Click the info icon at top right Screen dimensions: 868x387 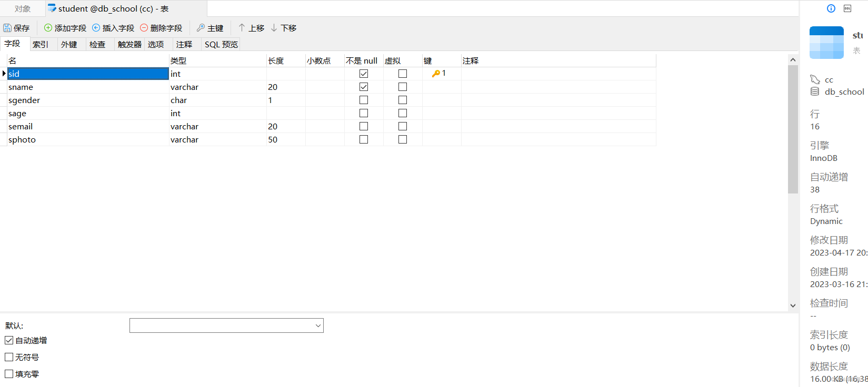(x=831, y=8)
